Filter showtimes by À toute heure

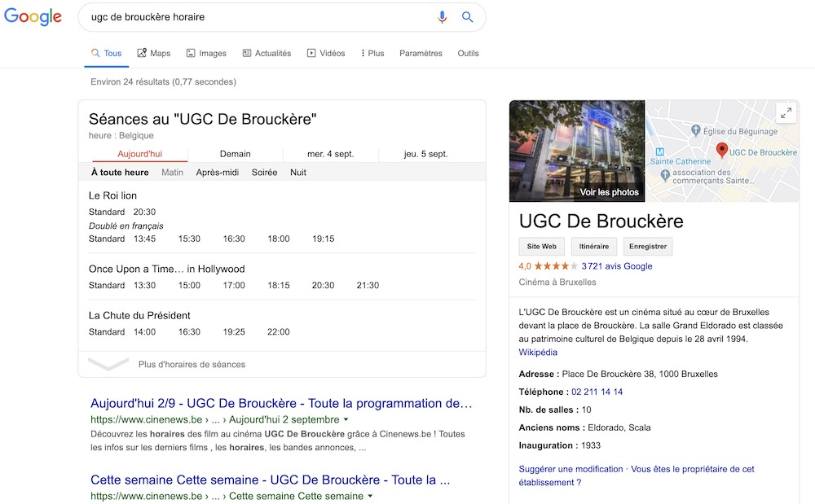[x=120, y=173]
